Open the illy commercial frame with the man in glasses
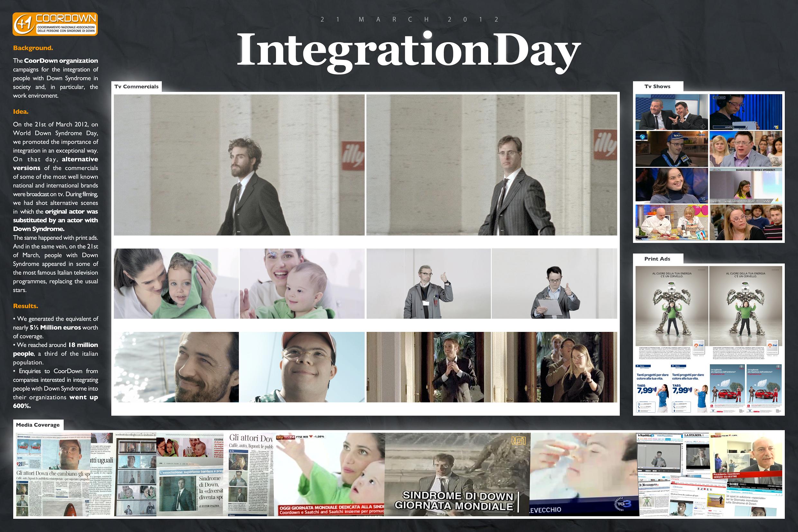798x532 pixels. [x=491, y=165]
